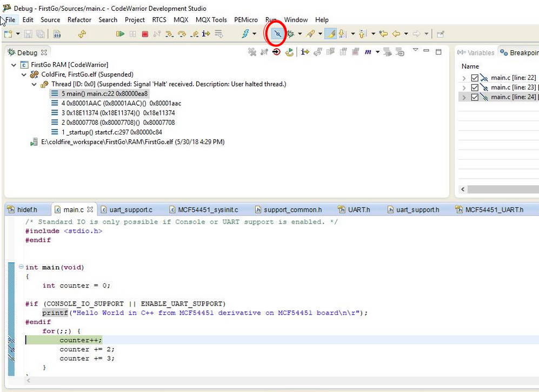
Task: Remove All Terminated launches icon
Action: tap(252, 52)
